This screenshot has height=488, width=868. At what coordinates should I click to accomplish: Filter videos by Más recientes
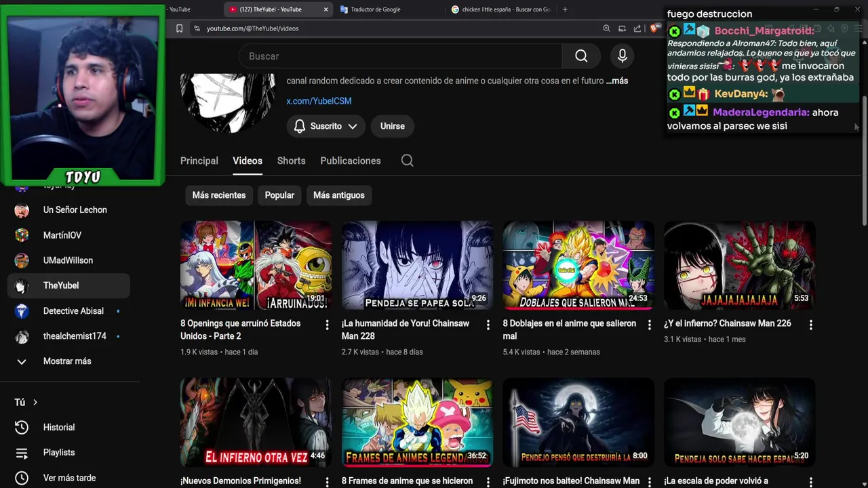[x=219, y=195]
